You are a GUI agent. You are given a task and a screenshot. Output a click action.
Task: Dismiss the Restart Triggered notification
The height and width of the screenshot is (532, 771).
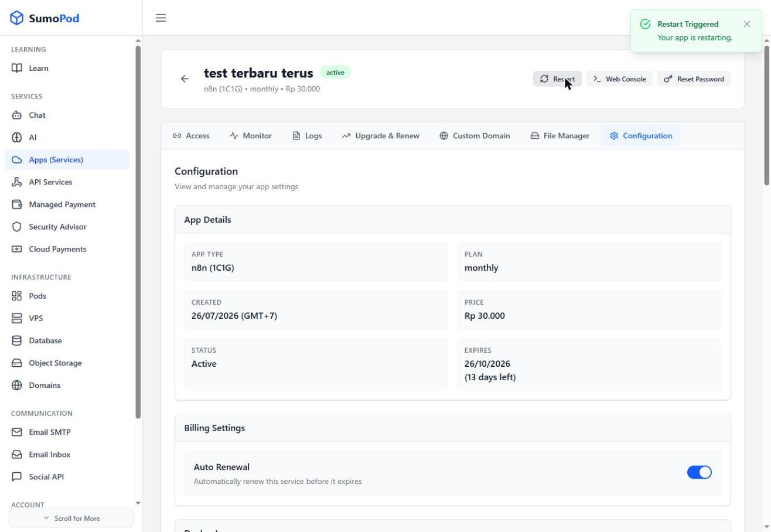(746, 24)
